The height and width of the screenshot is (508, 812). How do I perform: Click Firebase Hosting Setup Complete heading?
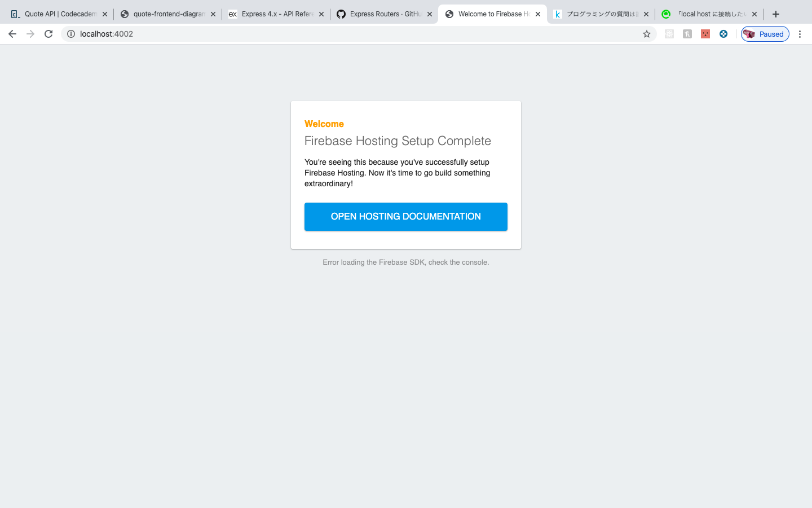coord(398,141)
